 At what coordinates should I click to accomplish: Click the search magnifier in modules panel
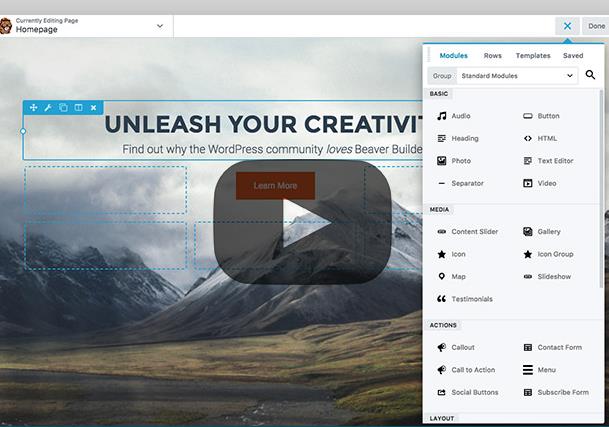click(591, 75)
